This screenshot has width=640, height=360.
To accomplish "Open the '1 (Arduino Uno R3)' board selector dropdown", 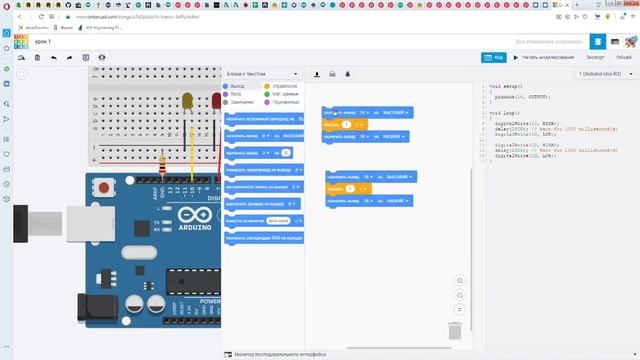I will tap(606, 74).
